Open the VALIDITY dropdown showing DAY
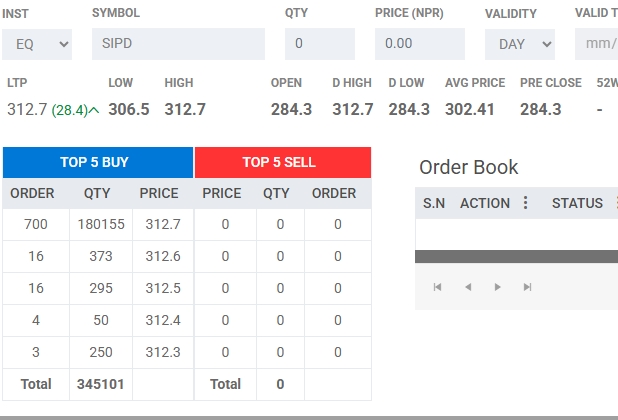The height and width of the screenshot is (420, 618). [x=519, y=44]
